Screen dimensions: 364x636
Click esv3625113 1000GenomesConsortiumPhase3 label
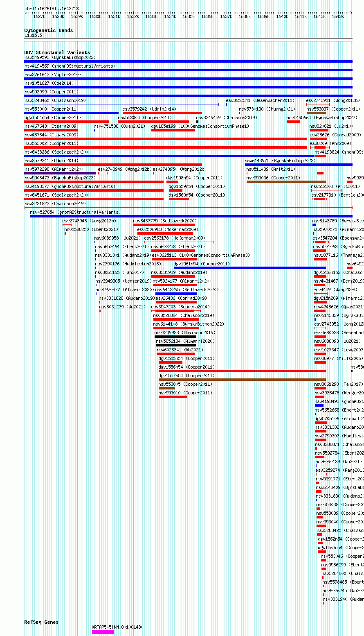click(201, 255)
